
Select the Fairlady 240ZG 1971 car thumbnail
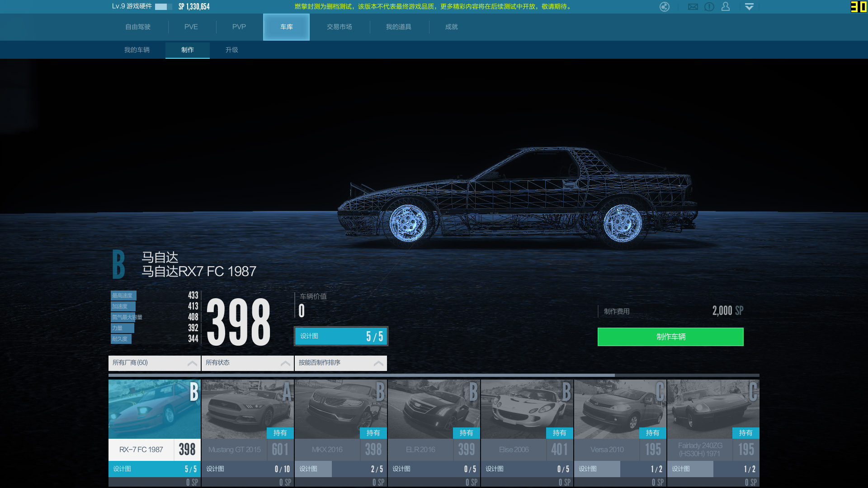[713, 409]
